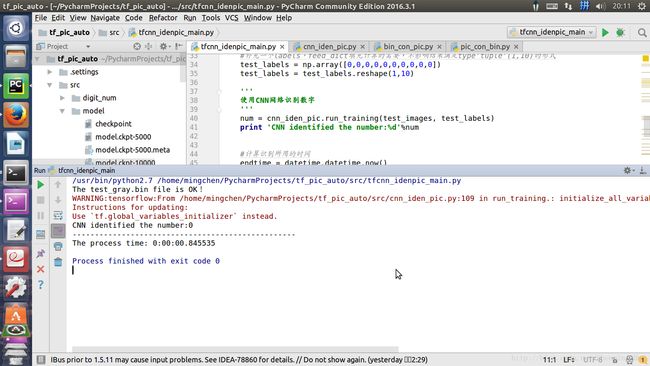Open the Project panel gear options
This screenshot has height=366, width=650.
[x=164, y=46]
